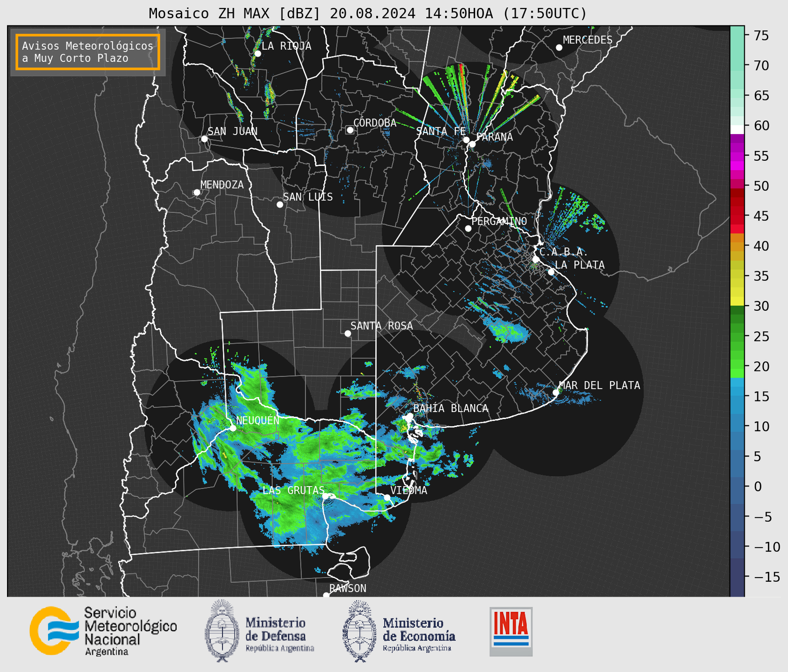Click the −15 tick label on colorbar
788x672 pixels.
(x=766, y=577)
